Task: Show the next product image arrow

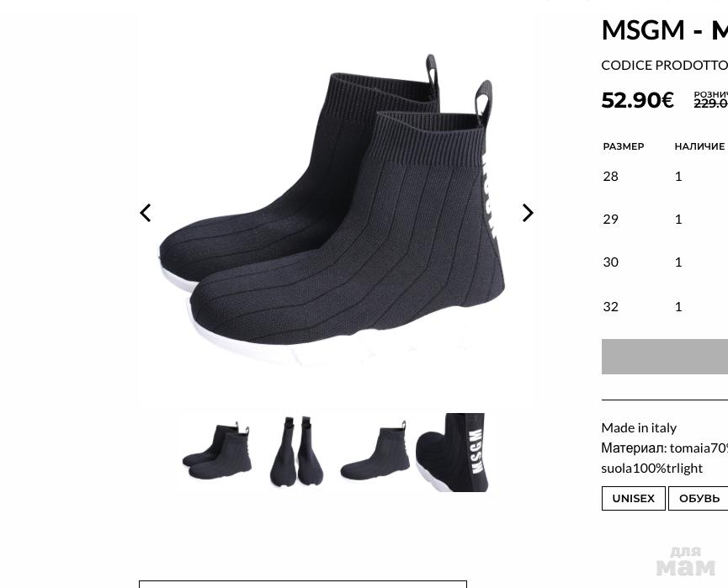Action: (x=528, y=213)
